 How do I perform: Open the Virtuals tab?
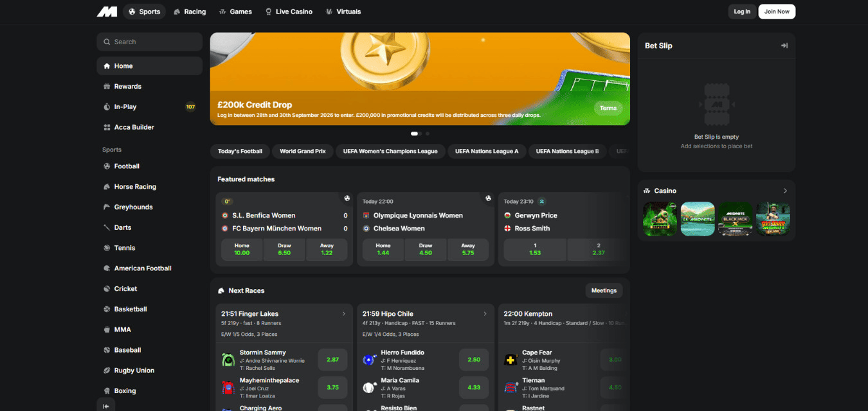pos(343,12)
